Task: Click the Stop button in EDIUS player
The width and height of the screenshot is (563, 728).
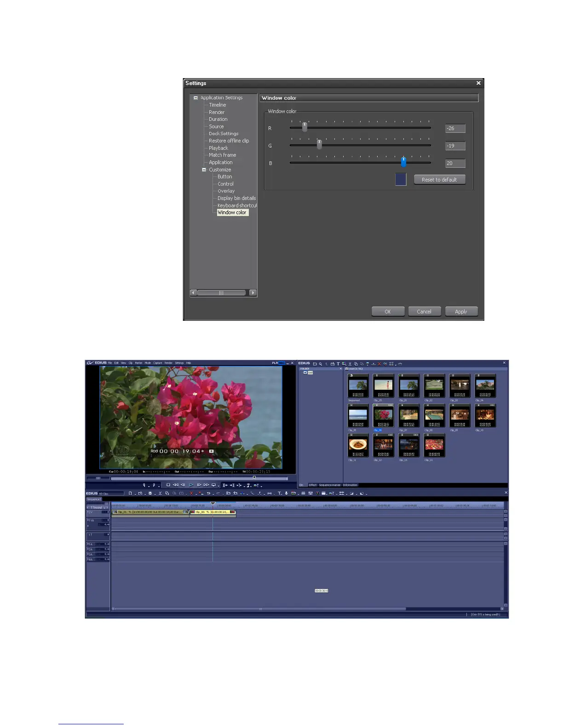Action: 168,485
